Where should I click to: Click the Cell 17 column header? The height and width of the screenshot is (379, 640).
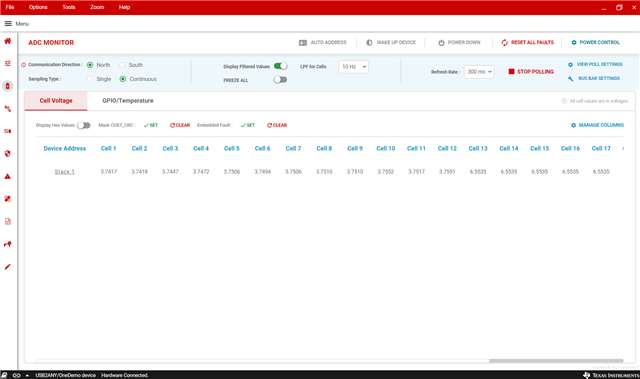601,148
